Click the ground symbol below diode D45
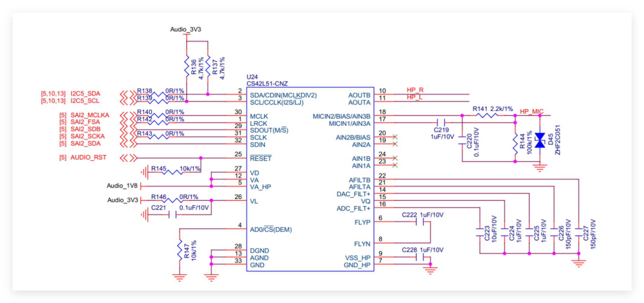 click(540, 168)
